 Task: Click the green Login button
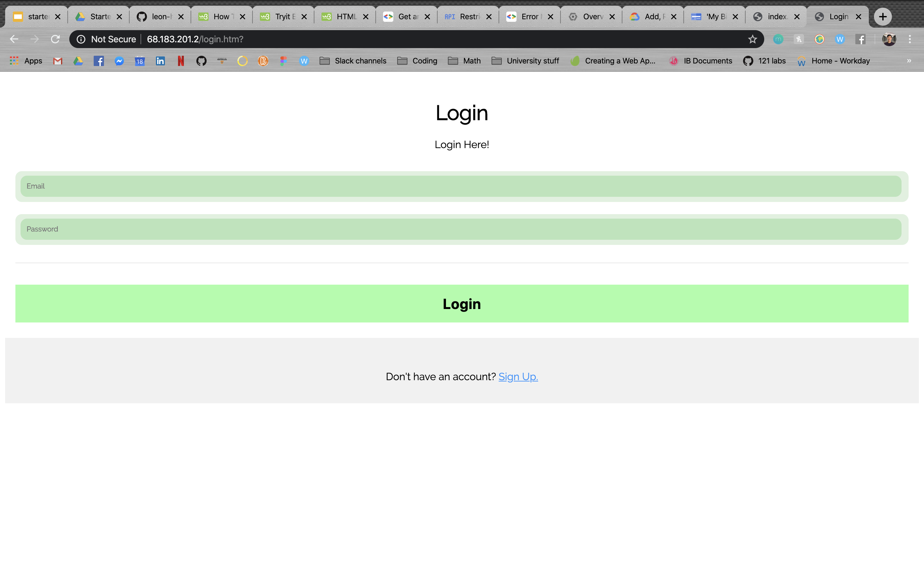click(462, 303)
